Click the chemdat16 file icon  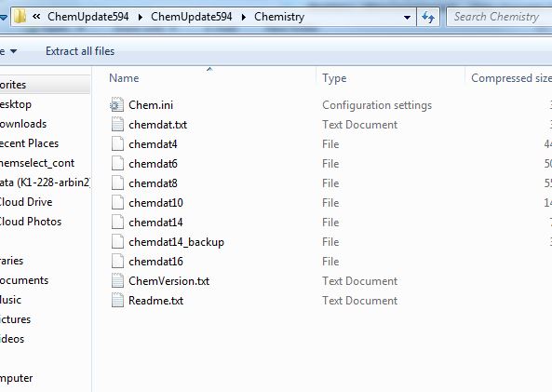117,261
